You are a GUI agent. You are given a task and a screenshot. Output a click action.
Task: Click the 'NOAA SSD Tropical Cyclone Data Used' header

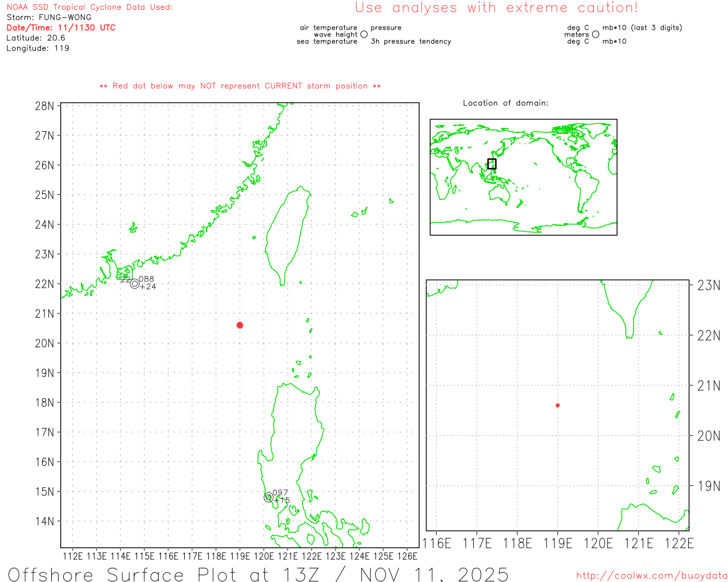[89, 7]
